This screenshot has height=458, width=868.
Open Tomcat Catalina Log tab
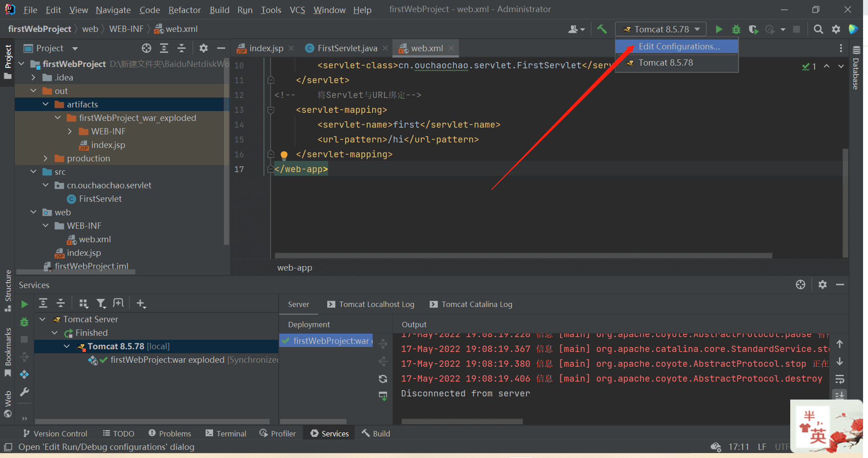pyautogui.click(x=471, y=304)
